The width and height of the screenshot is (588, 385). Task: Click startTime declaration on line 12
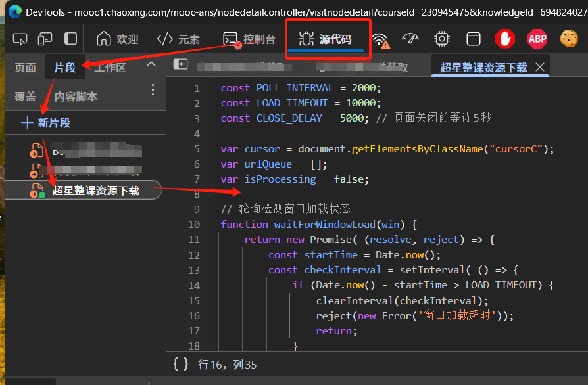click(331, 255)
